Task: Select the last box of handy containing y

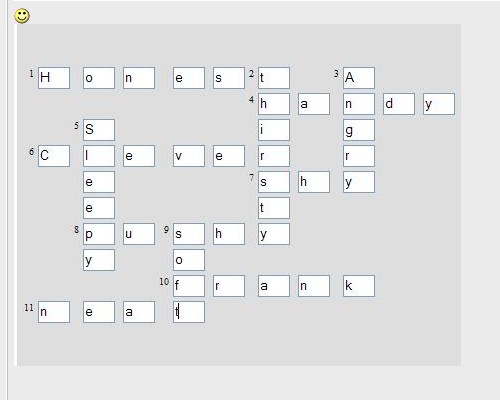Action: click(439, 104)
